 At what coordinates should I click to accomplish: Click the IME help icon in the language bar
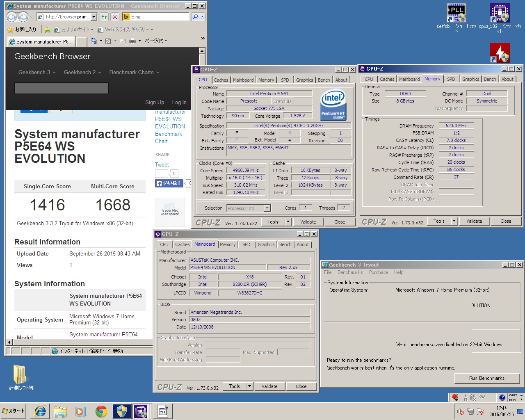pyautogui.click(x=502, y=397)
